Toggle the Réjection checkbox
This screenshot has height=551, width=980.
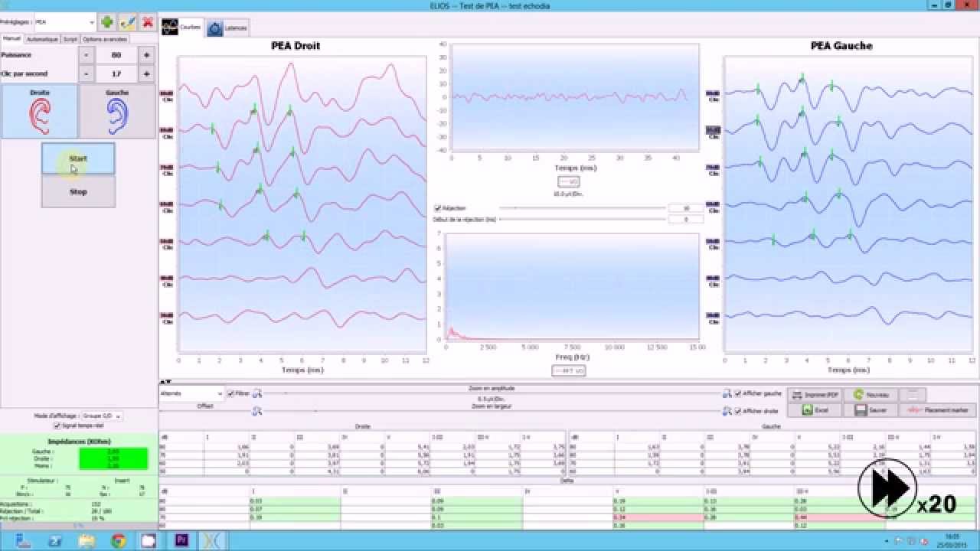pyautogui.click(x=438, y=208)
